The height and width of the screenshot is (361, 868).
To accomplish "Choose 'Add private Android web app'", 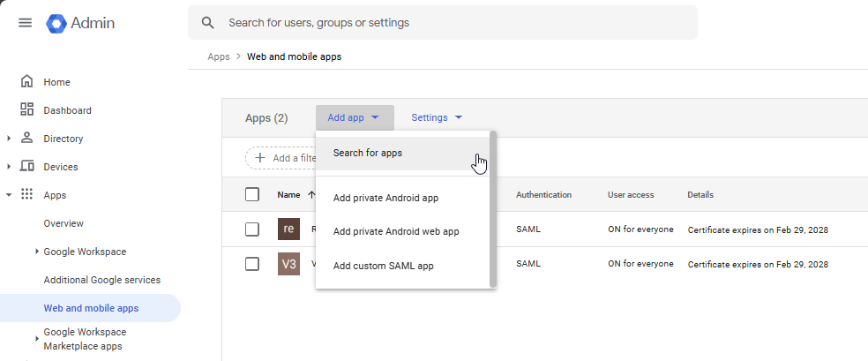I will coord(402,231).
